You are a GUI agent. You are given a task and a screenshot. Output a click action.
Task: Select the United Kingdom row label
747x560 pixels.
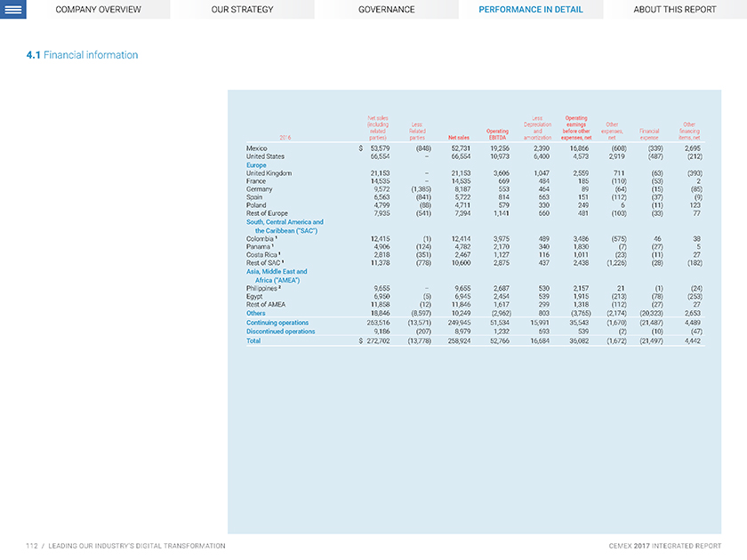click(269, 173)
